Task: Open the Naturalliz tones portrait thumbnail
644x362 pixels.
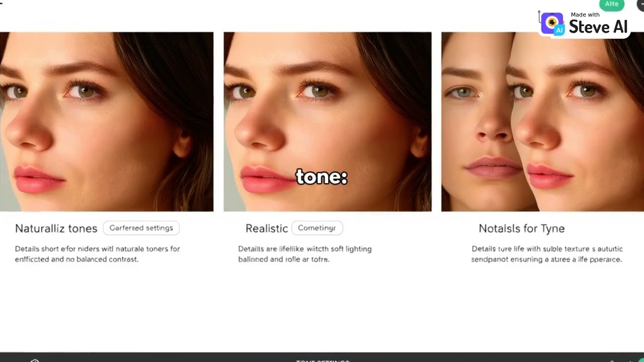Action: point(107,122)
